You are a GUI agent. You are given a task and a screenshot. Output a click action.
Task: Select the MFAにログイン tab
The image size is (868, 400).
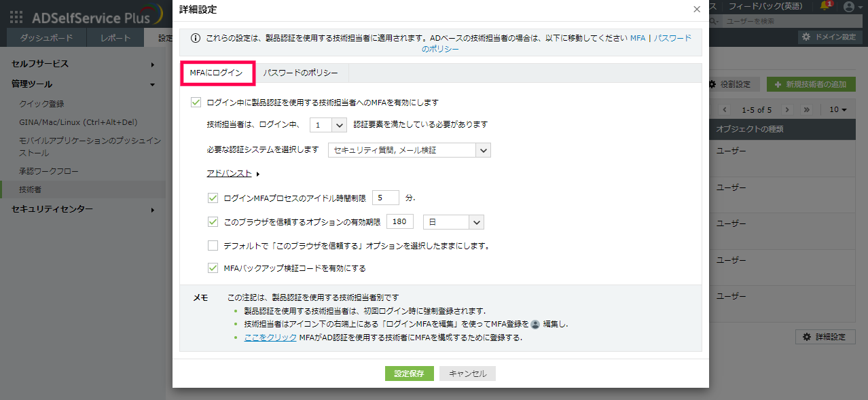[x=217, y=73]
